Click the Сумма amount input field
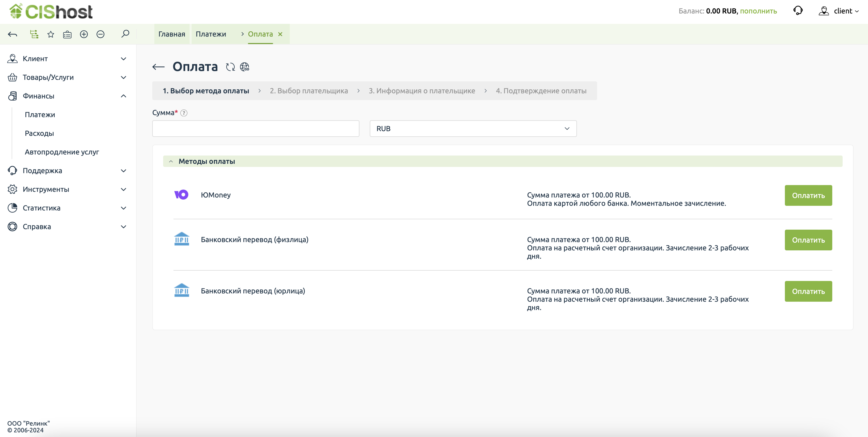Image resolution: width=868 pixels, height=437 pixels. (x=255, y=129)
